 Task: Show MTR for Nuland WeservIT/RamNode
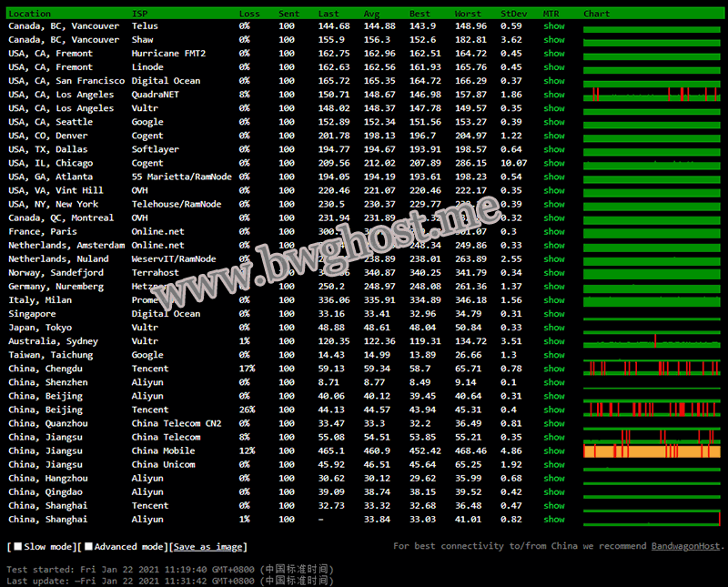point(554,259)
